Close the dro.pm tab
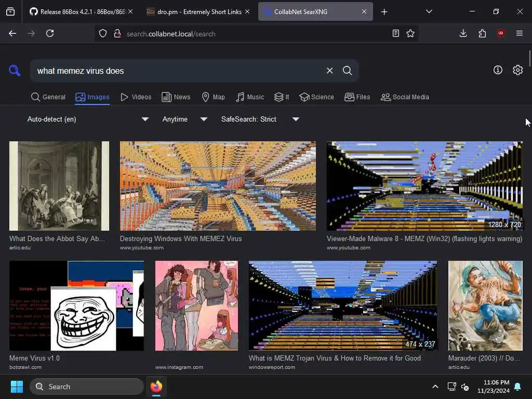This screenshot has width=532, height=399. 247,11
